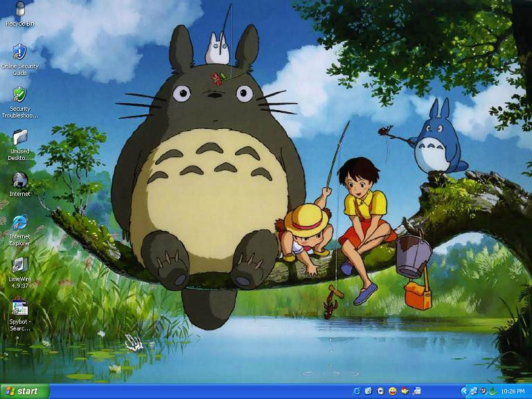Click the green tray icon beside the clock
This screenshot has width=532, height=399.
[x=493, y=391]
